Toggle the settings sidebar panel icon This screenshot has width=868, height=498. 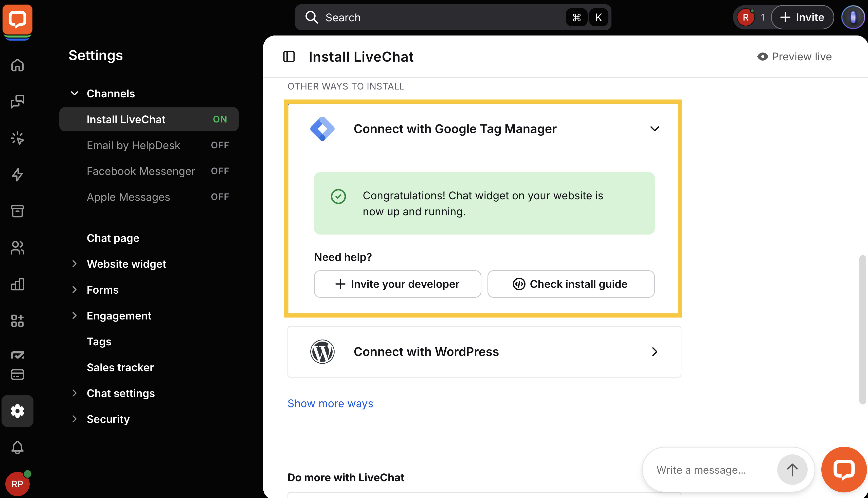click(289, 57)
